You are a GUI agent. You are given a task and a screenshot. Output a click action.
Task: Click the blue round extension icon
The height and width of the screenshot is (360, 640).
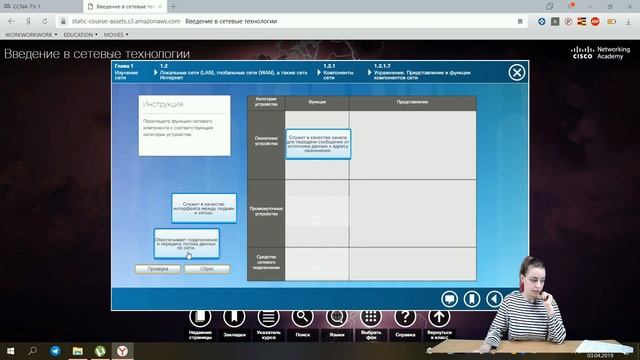542,21
